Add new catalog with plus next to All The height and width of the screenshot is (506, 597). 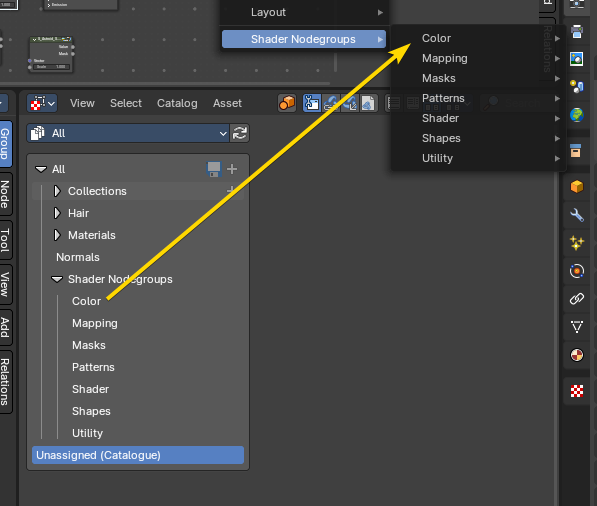click(x=232, y=169)
